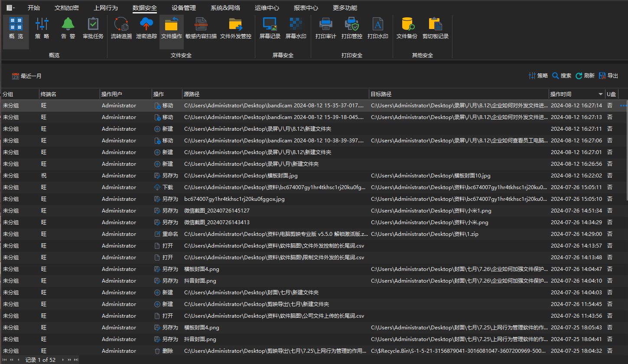Open the application menu icon at top-left
Viewport: 628px width, 364px height.
(x=10, y=8)
